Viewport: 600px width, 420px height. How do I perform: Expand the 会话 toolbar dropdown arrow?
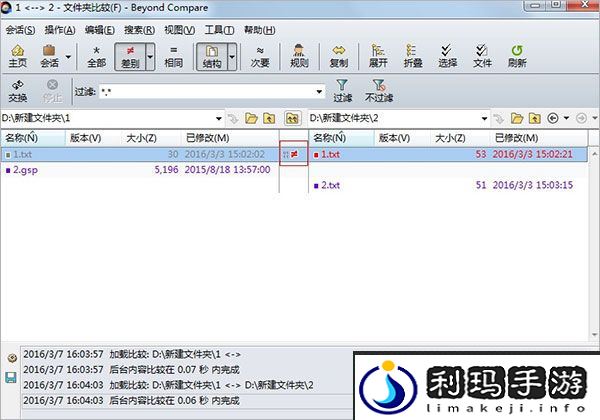point(68,57)
